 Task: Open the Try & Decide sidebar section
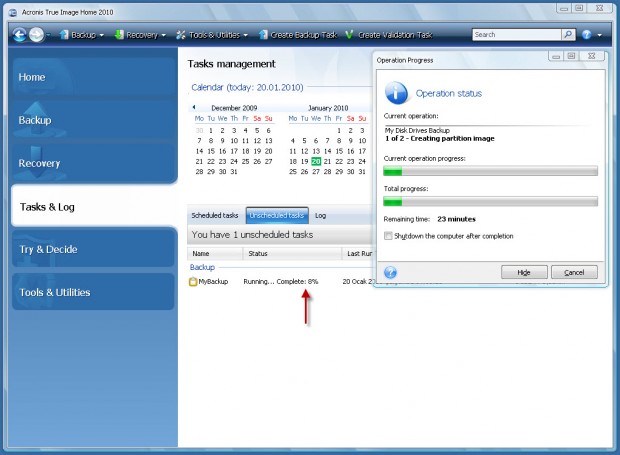coord(94,249)
